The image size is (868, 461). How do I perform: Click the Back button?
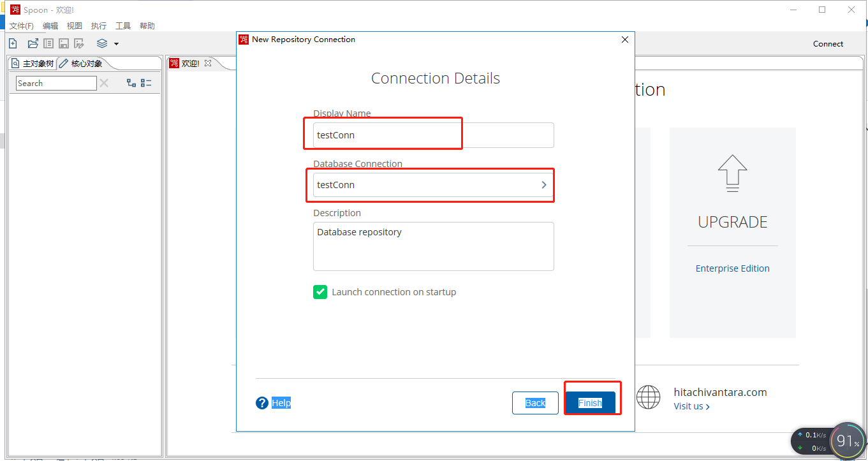click(x=535, y=403)
